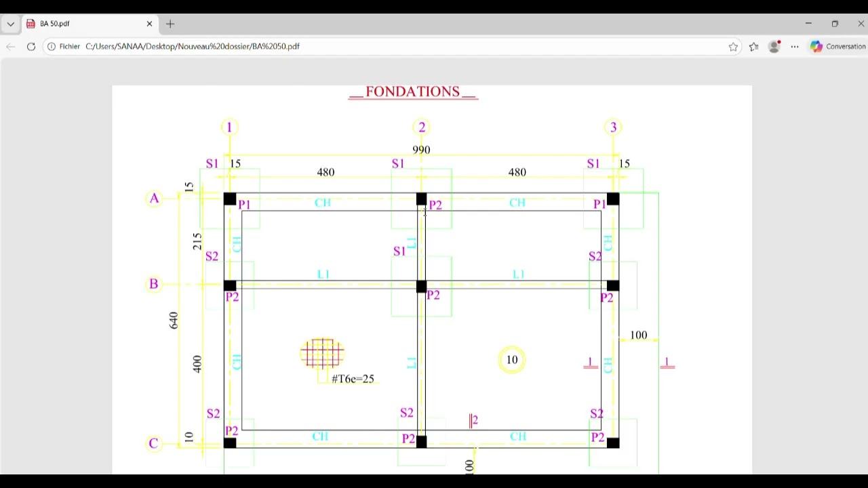Go back with the back arrow
Screen dimensions: 868x488
(x=10, y=46)
